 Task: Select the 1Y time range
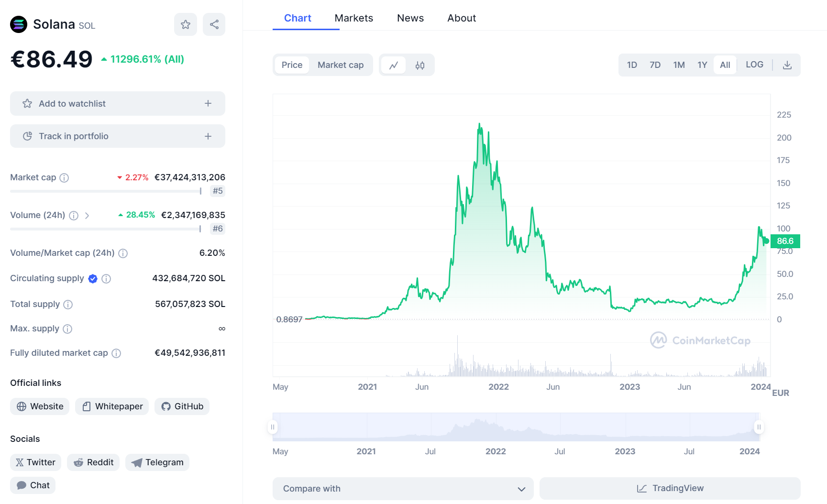[x=702, y=65]
